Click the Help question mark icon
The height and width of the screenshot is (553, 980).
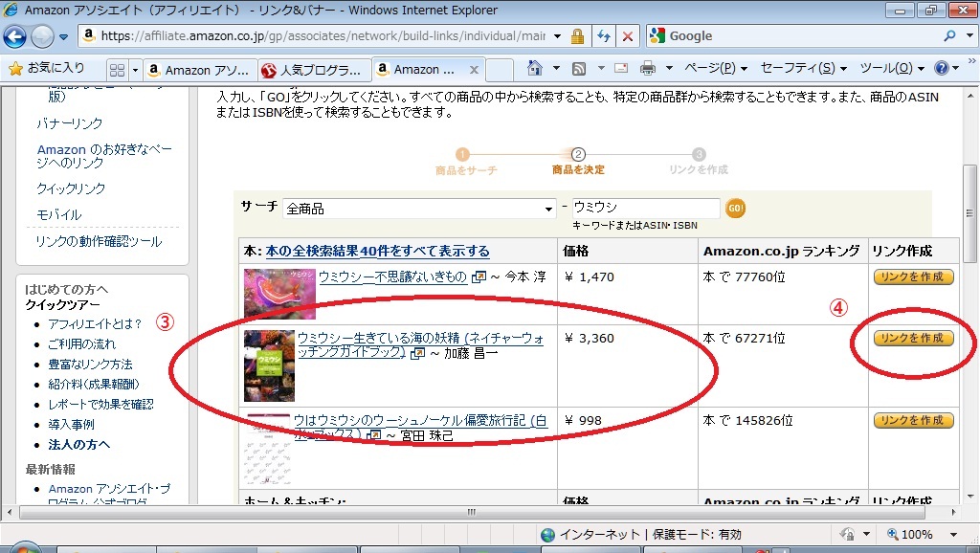942,68
